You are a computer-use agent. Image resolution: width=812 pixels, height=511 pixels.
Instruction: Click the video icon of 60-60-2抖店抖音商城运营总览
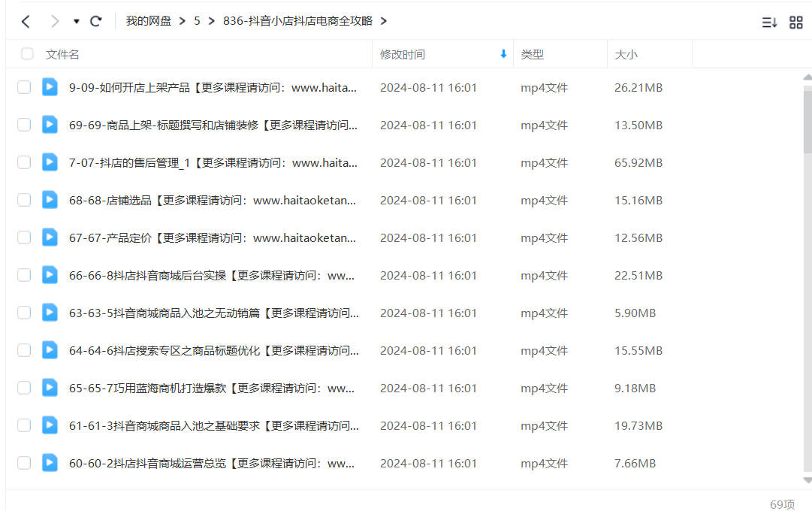tap(50, 462)
